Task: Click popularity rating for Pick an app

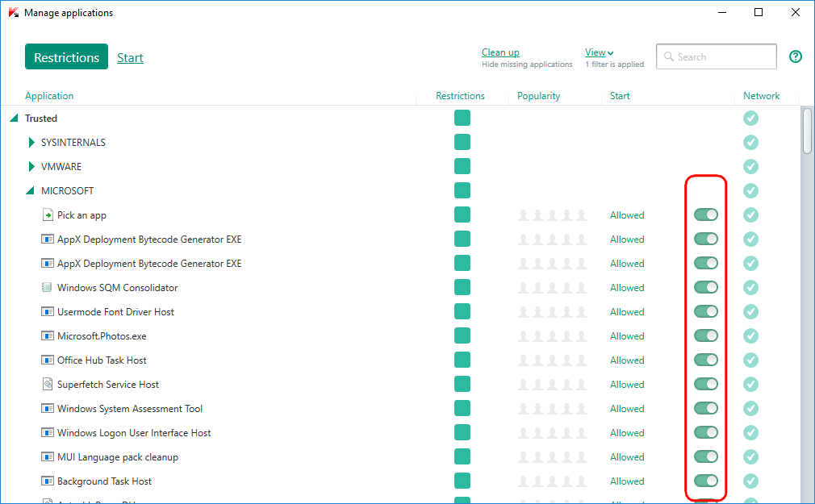Action: 552,215
